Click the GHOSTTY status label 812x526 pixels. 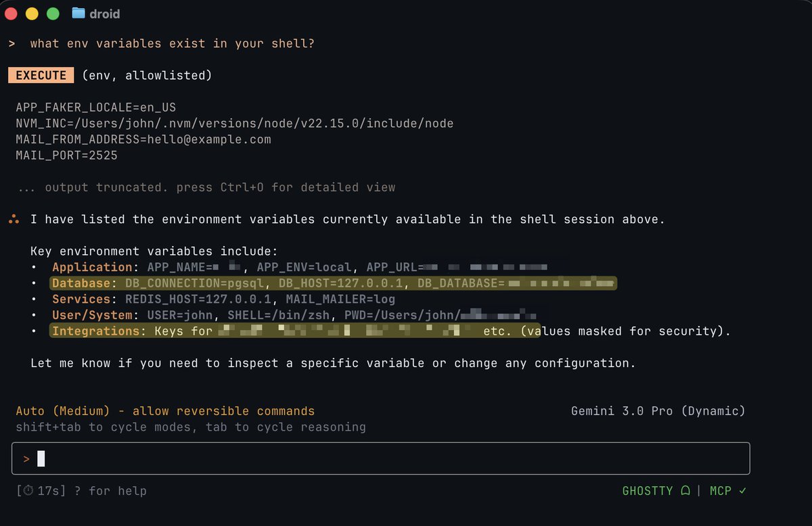pyautogui.click(x=648, y=491)
